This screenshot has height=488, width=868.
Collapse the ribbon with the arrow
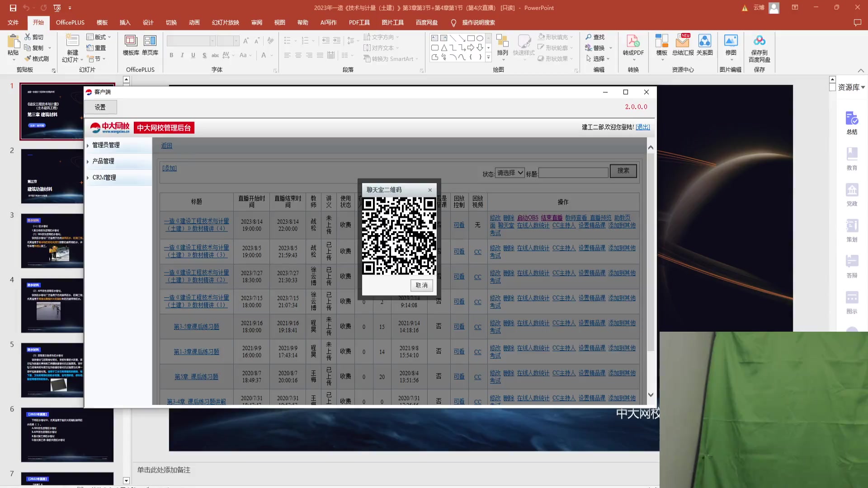(x=861, y=70)
